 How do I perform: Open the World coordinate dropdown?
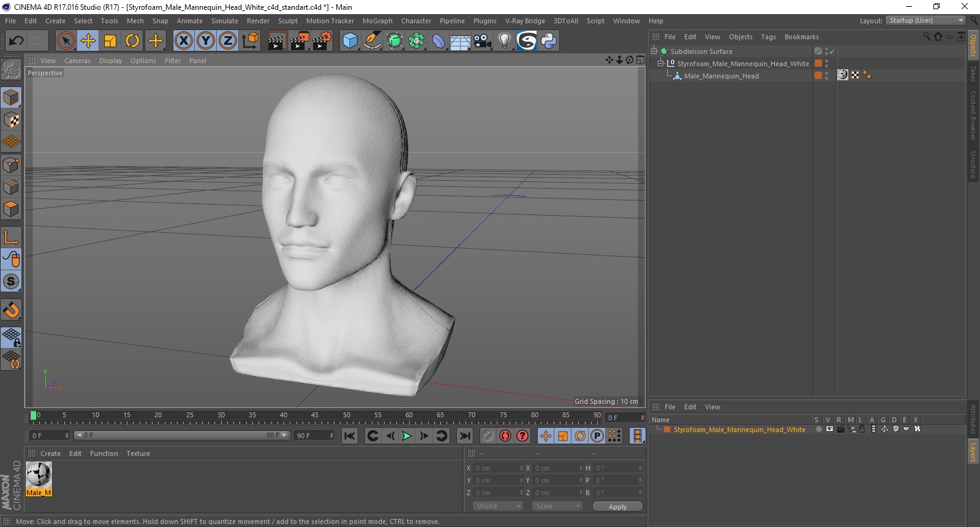point(498,506)
